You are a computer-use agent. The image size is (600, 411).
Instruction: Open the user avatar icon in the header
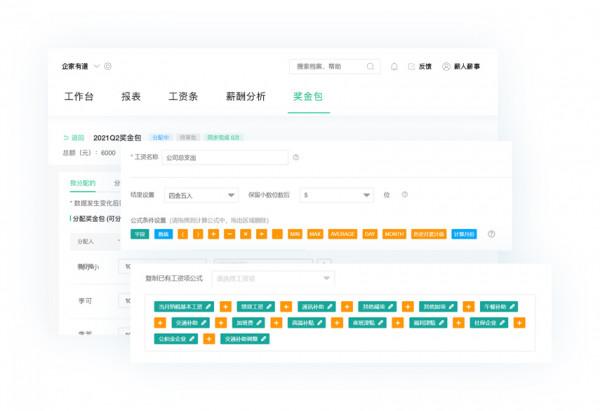click(x=446, y=67)
